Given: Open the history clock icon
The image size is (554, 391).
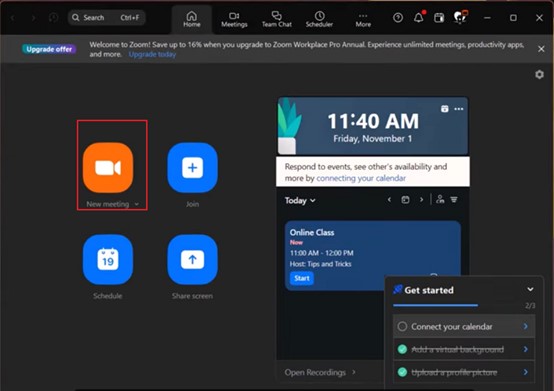Looking at the screenshot, I should click(x=53, y=17).
